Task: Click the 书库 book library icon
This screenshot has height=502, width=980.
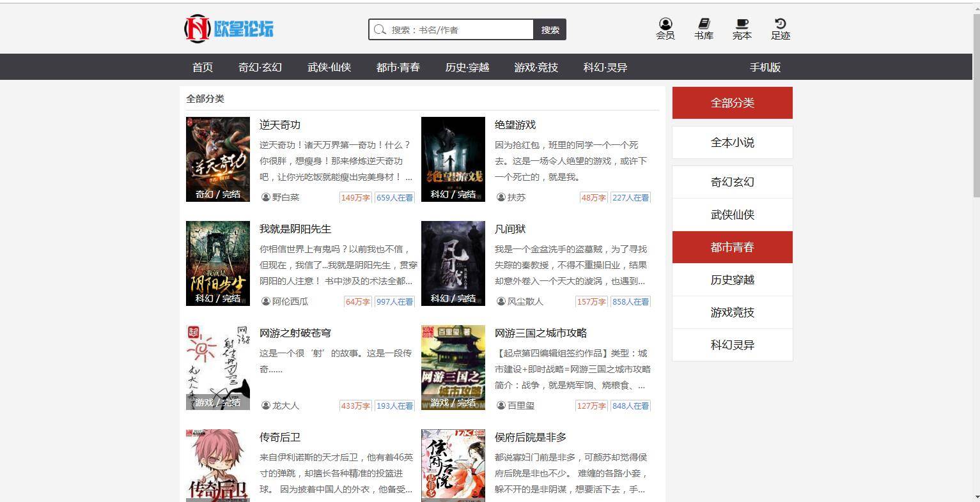Action: click(x=703, y=27)
